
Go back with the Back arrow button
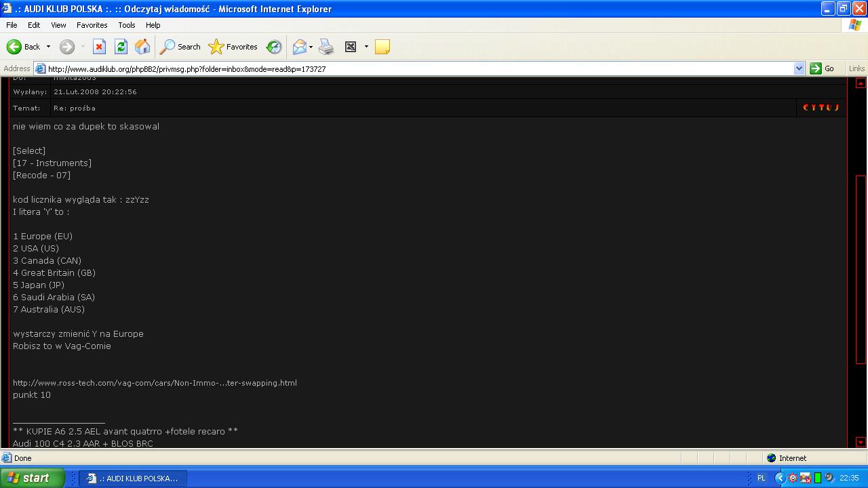point(23,47)
